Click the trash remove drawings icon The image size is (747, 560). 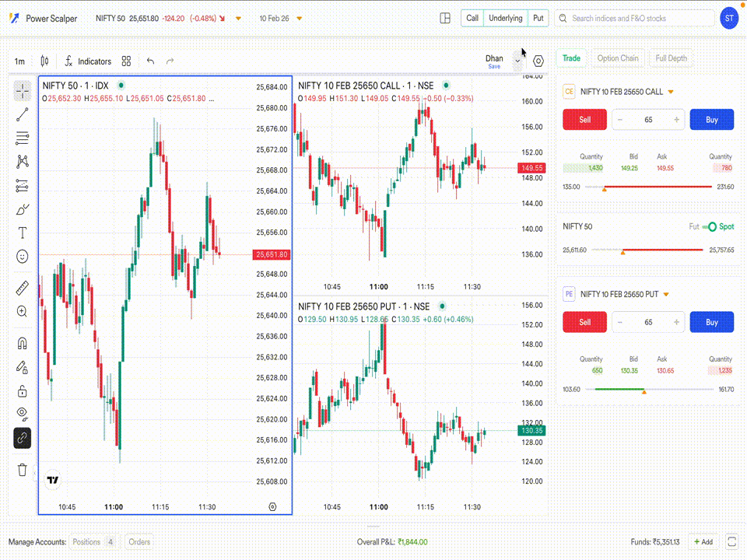(23, 469)
